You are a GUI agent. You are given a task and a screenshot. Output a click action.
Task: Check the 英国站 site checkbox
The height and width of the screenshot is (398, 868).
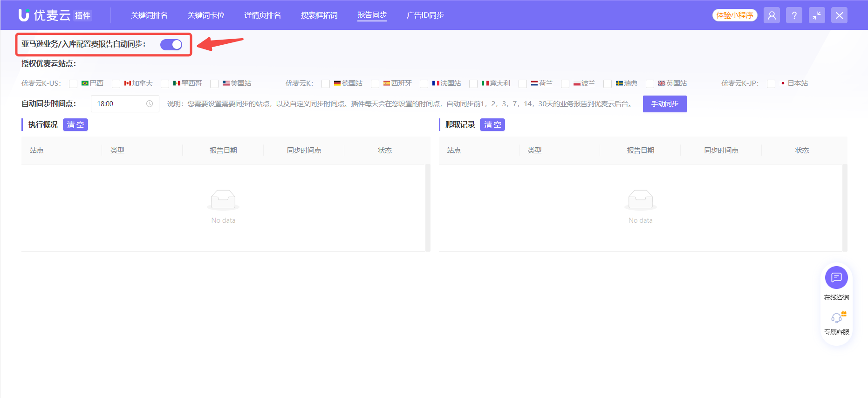click(x=650, y=84)
